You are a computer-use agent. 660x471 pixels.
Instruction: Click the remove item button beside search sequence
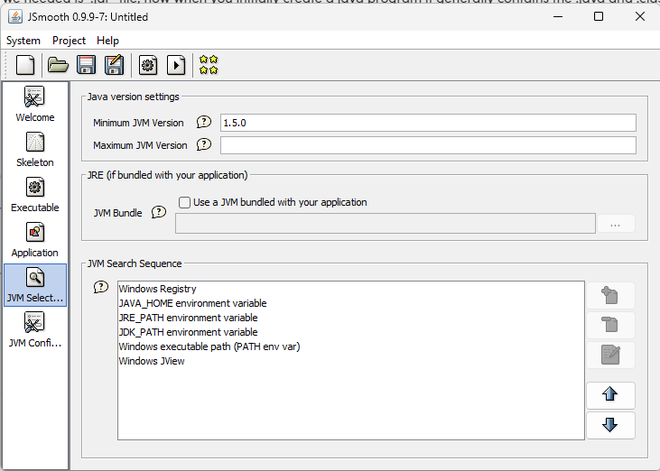[x=610, y=325]
